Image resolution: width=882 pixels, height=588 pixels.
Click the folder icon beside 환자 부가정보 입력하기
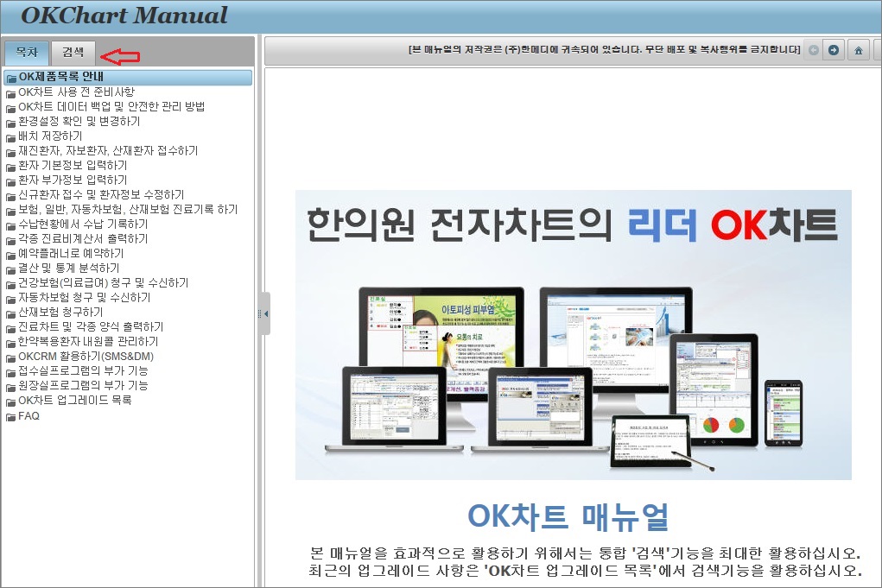click(x=10, y=181)
